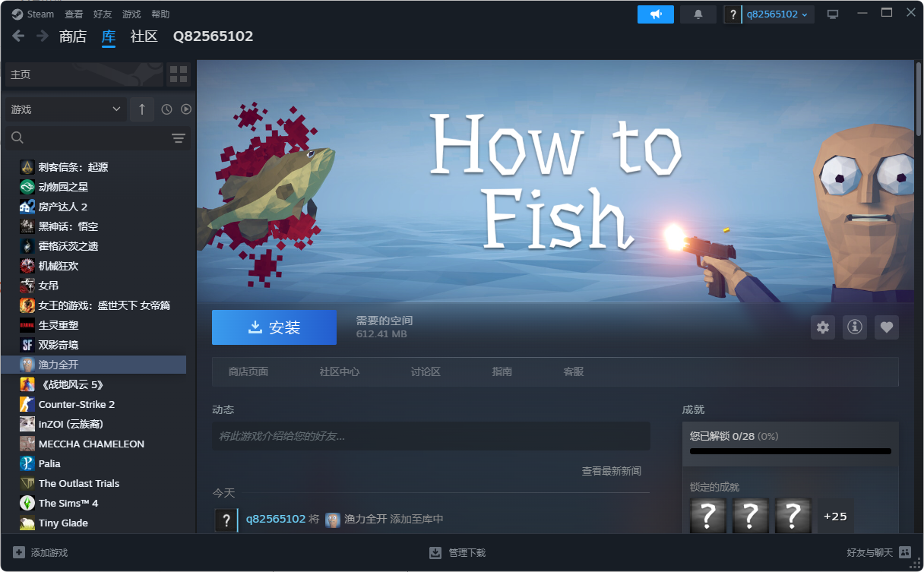
Task: Select The Outlast Trials in the library
Action: [93, 483]
